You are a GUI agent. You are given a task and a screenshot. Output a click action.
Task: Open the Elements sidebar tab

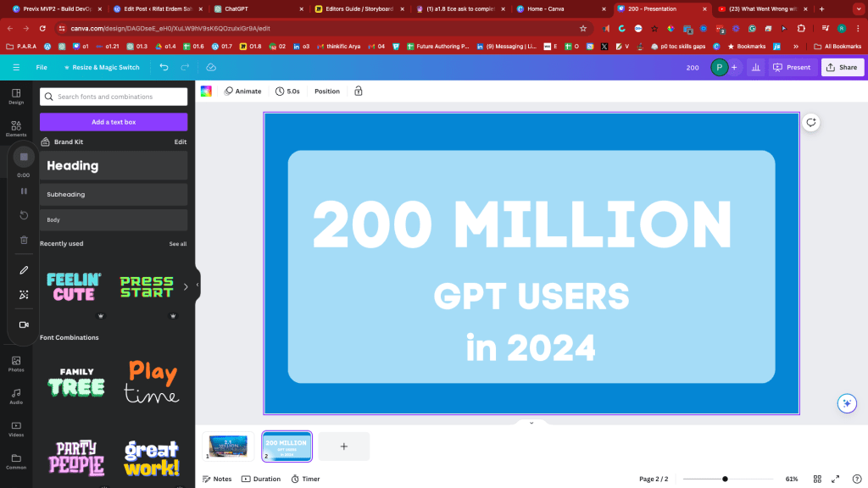click(16, 129)
